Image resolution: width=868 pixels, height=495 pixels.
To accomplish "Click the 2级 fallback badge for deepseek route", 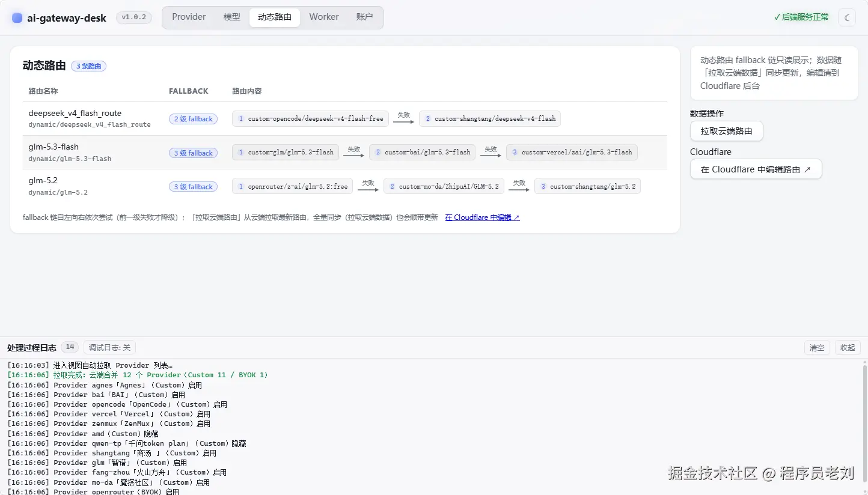I will click(193, 119).
